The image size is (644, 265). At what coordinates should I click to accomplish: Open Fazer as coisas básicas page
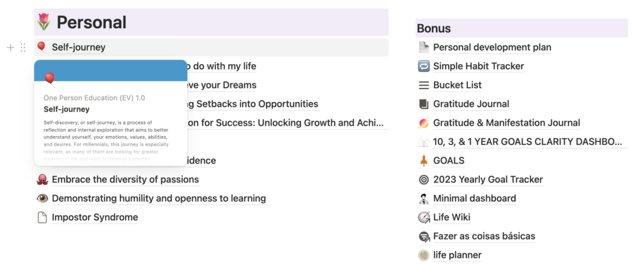click(x=484, y=236)
